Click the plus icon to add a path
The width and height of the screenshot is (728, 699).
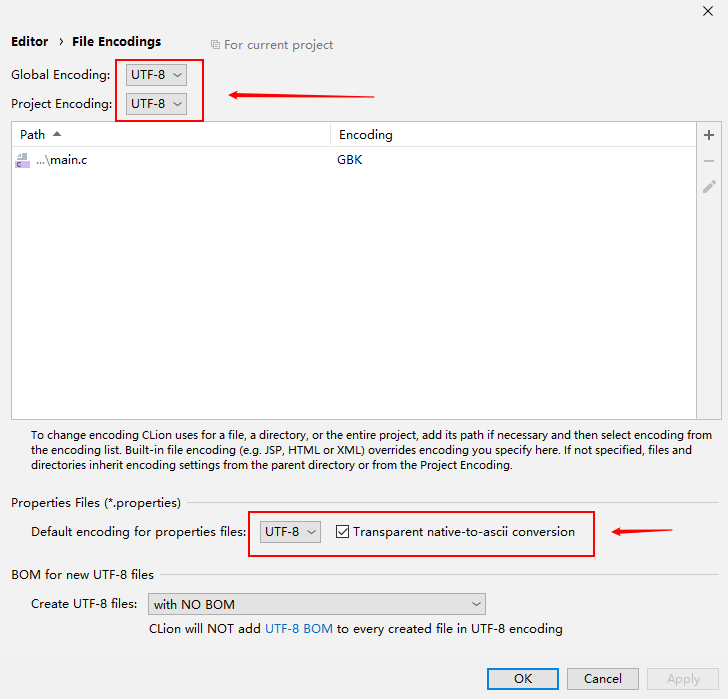(708, 135)
